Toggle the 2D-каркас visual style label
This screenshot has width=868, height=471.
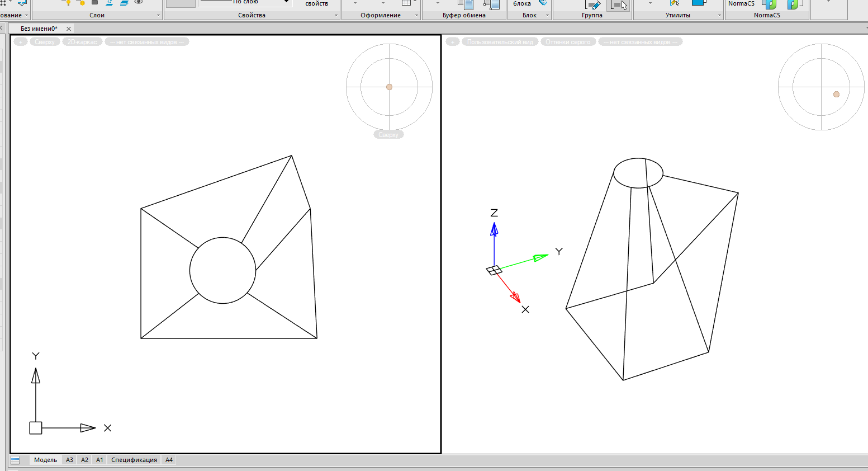point(82,42)
